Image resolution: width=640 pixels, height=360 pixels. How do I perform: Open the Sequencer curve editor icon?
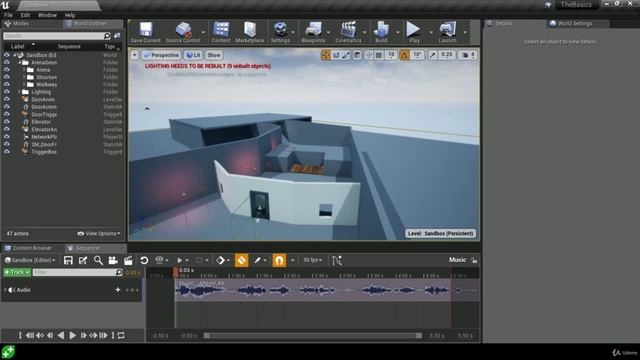click(x=336, y=260)
